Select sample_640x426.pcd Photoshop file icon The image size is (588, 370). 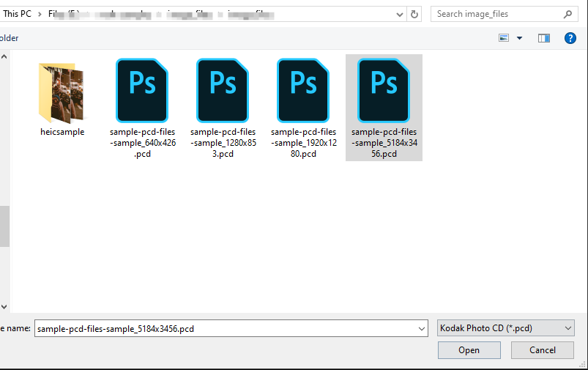(142, 90)
